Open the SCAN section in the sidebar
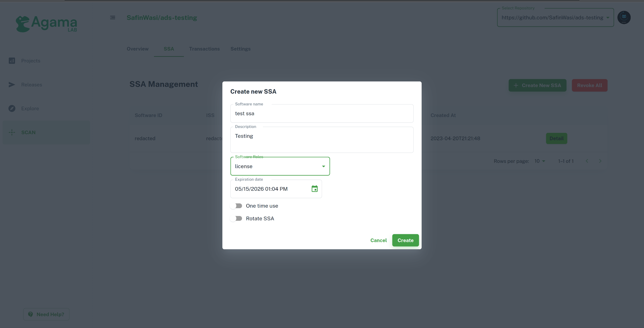This screenshot has height=328, width=644. (x=28, y=132)
